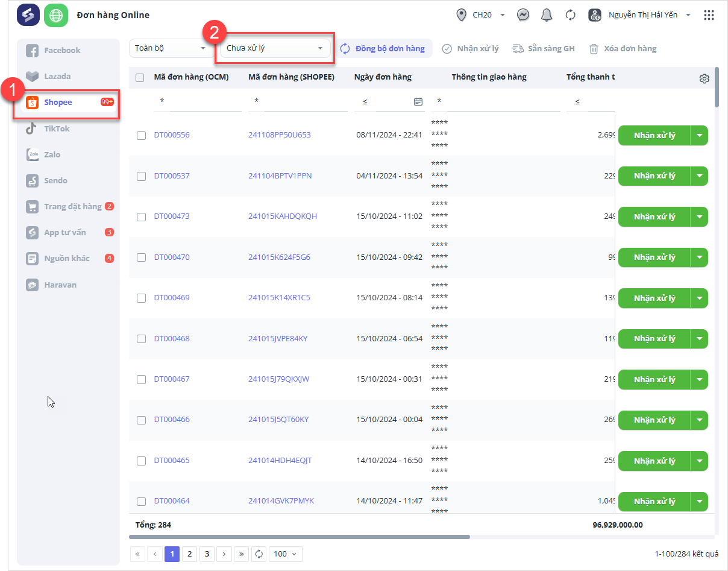Expand action arrow for order DT000537

[700, 176]
